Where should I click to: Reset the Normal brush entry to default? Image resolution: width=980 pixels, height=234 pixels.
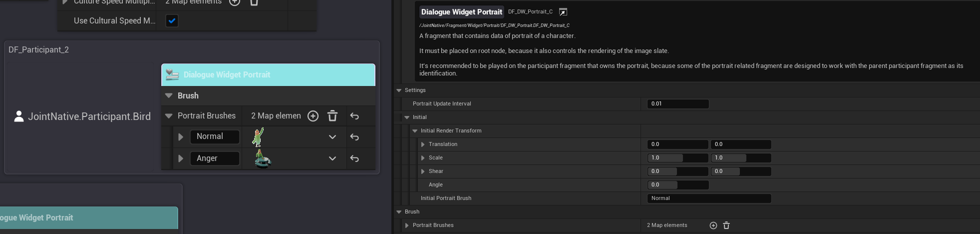point(354,137)
